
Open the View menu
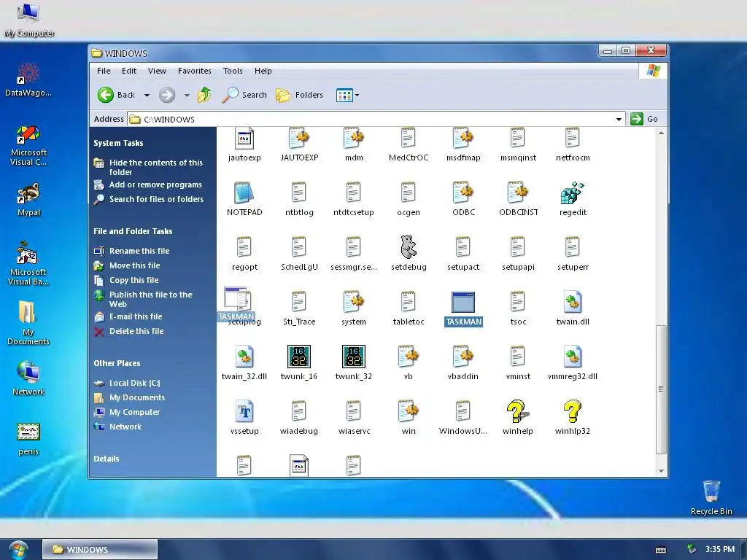coord(157,71)
